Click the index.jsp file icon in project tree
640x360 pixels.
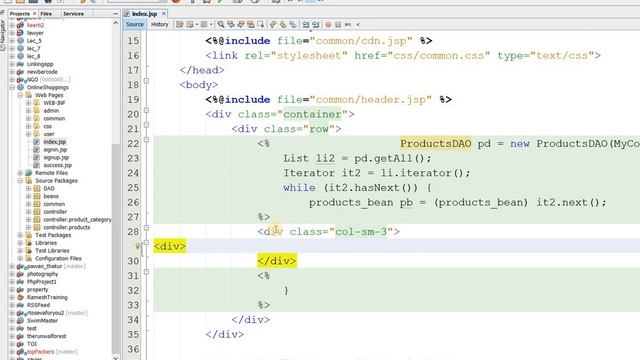[36, 142]
